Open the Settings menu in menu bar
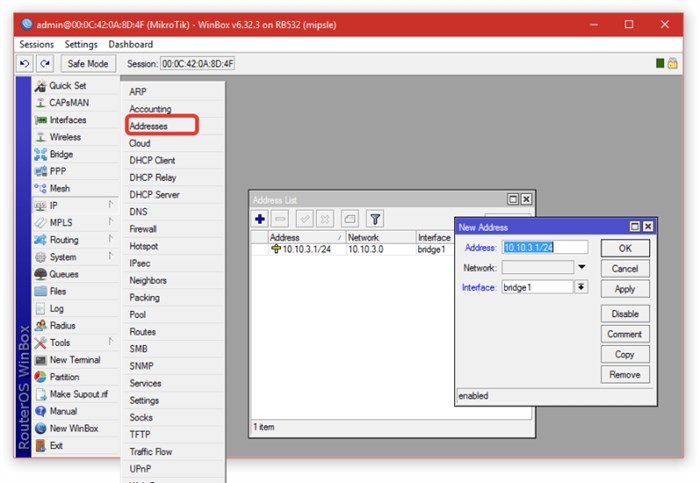Viewport: 700px width, 483px height. pos(81,44)
